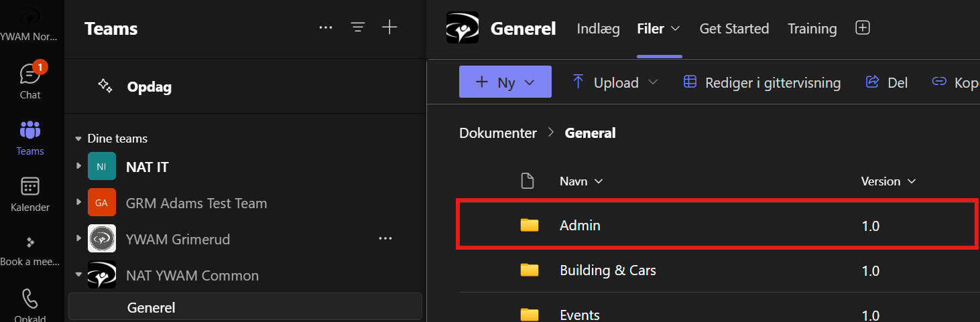
Task: Click version 1.0 in Admin row
Action: [x=871, y=226]
